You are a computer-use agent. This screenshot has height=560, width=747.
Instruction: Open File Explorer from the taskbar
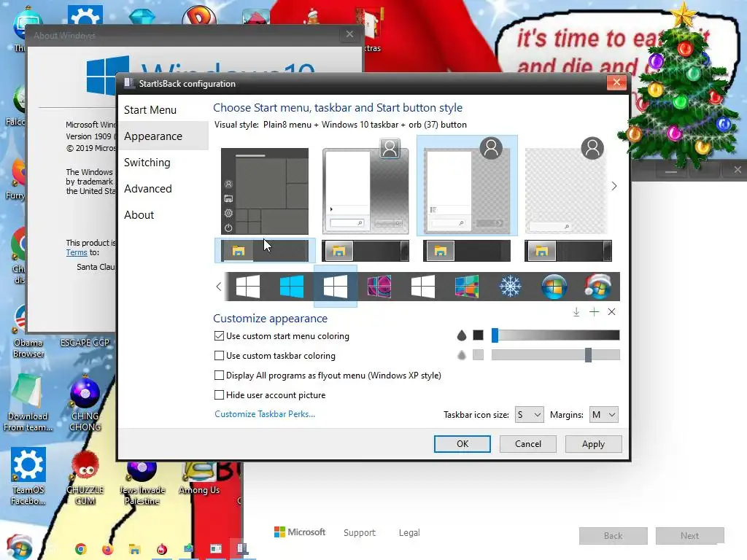pyautogui.click(x=135, y=549)
